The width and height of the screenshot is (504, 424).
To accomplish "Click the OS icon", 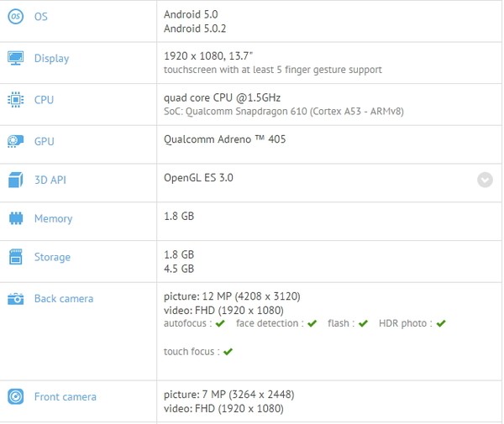I will [x=15, y=18].
